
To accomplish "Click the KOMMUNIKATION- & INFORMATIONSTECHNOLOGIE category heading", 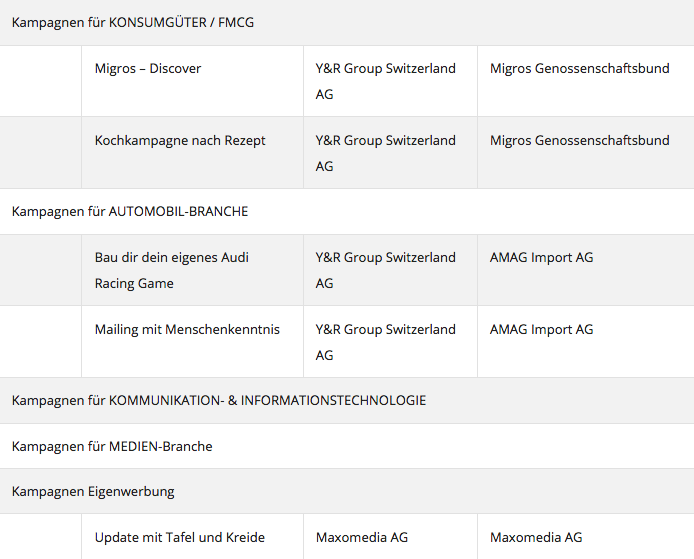I will click(x=219, y=401).
